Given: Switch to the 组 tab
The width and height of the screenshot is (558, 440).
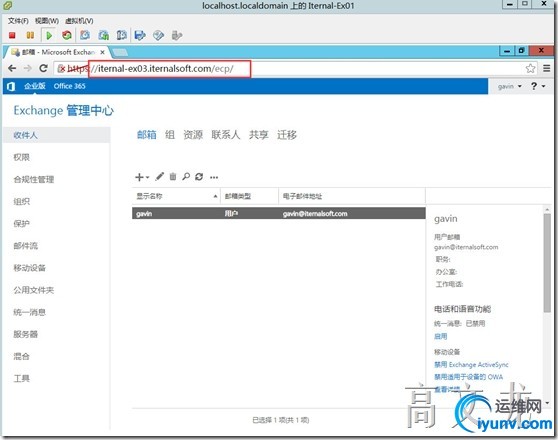Looking at the screenshot, I should coord(170,135).
